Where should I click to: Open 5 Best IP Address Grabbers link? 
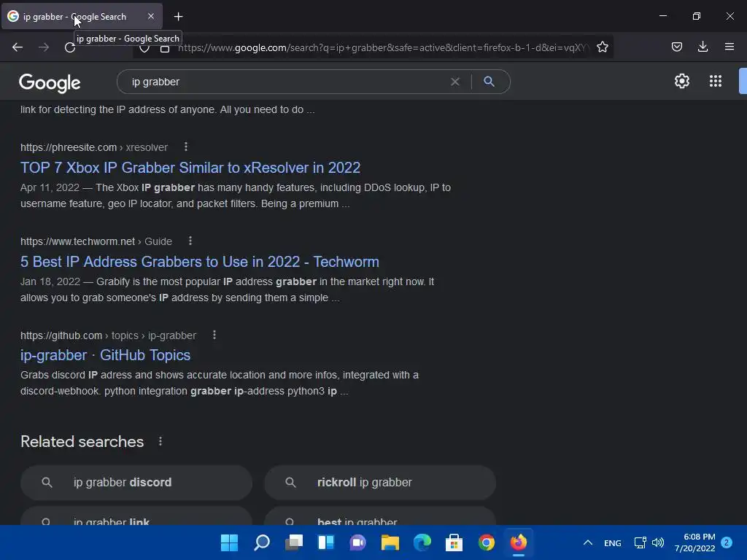click(200, 262)
